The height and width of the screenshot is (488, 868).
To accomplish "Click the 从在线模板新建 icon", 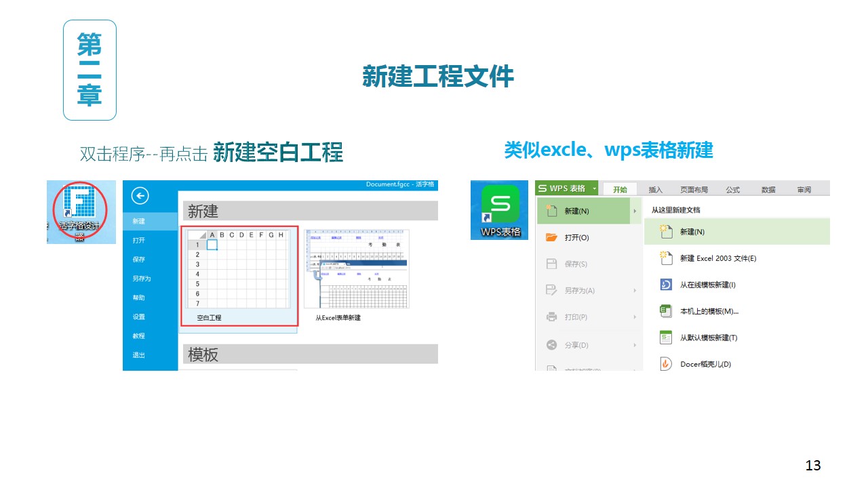I will [x=665, y=285].
